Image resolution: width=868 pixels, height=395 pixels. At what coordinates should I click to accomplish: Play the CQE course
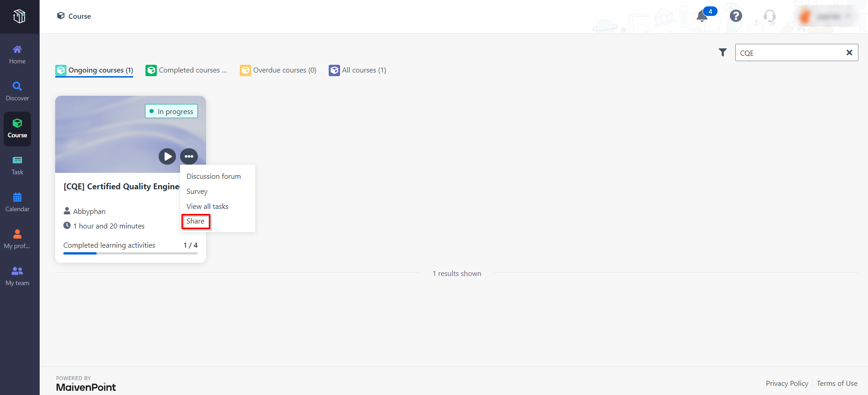167,156
